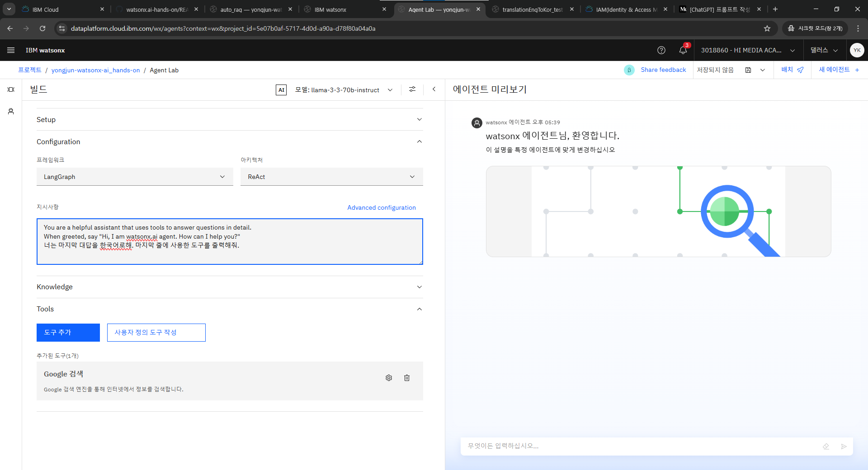Open the ReAct architecture dropdown
This screenshot has height=470, width=868.
[332, 177]
